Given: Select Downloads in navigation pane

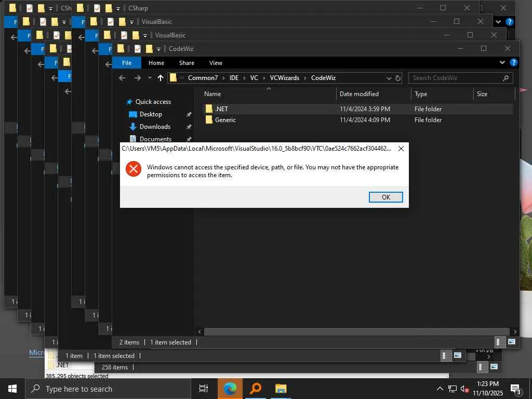Looking at the screenshot, I should pyautogui.click(x=155, y=127).
